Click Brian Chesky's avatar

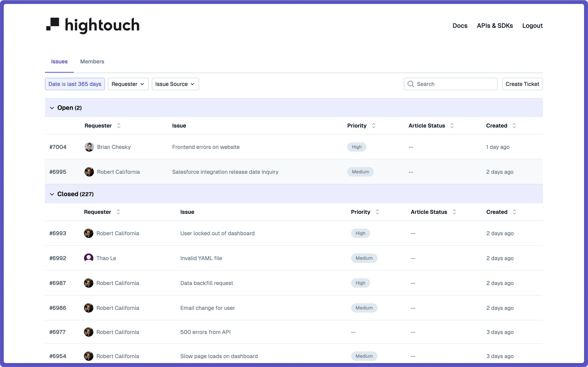click(x=89, y=147)
